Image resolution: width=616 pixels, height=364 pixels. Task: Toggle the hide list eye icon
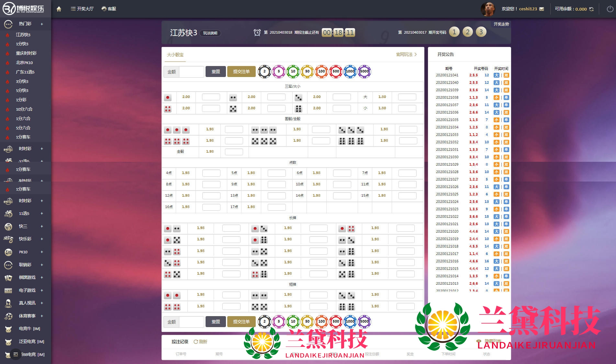coord(479,341)
